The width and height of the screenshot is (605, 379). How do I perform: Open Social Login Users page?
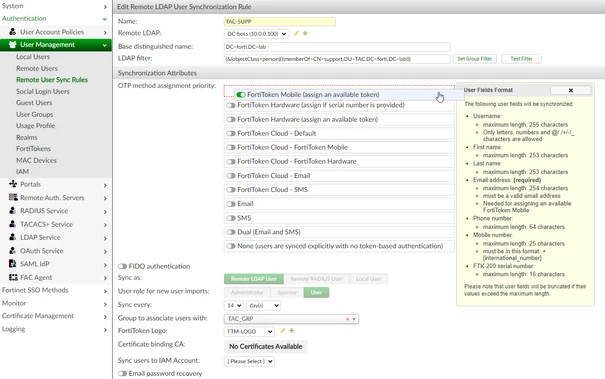pos(43,91)
